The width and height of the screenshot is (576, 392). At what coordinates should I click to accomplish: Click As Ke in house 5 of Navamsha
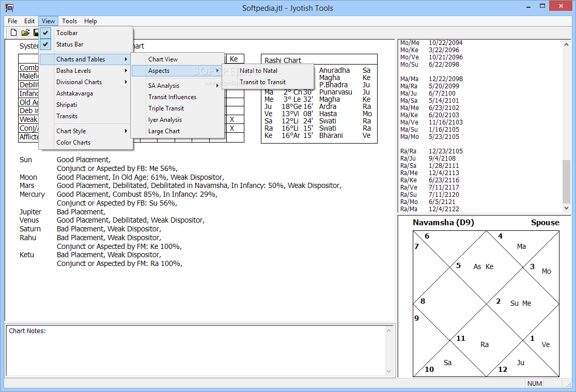coord(483,266)
